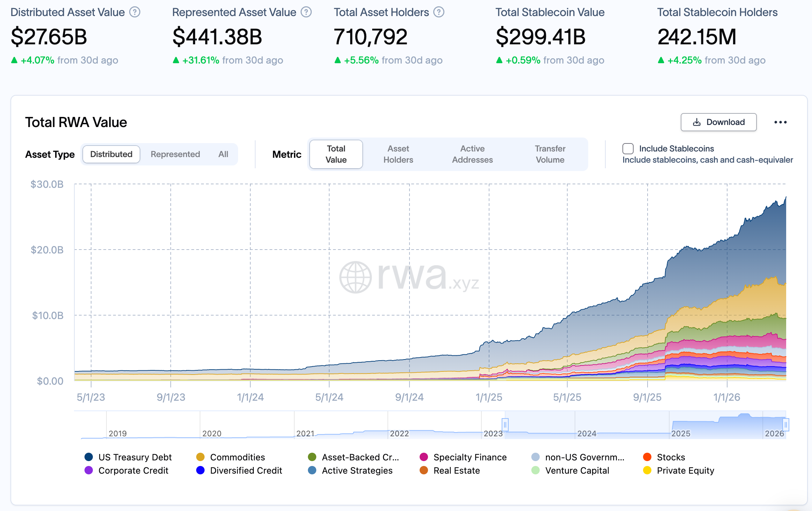
Task: Click help icon beside Total Asset Holders
Action: click(x=439, y=12)
